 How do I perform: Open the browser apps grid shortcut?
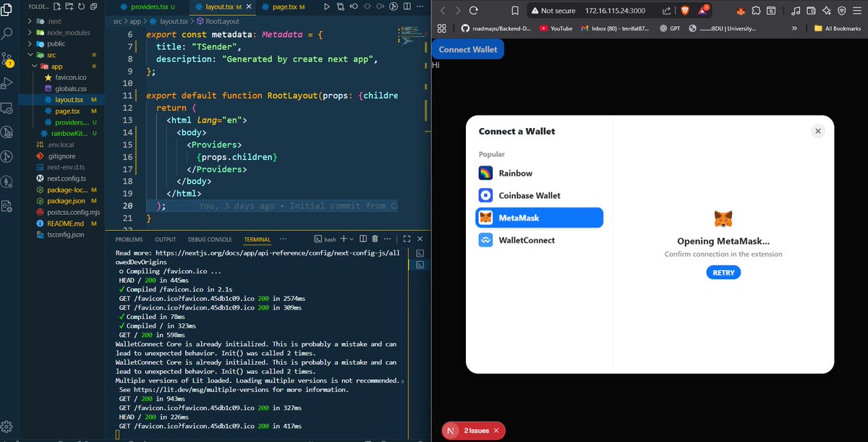tap(441, 28)
